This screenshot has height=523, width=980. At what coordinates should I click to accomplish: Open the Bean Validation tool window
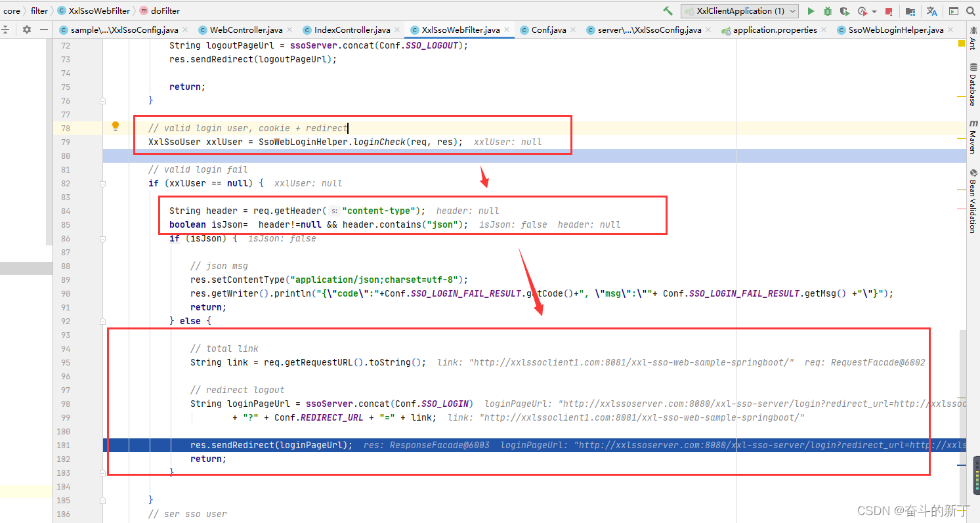[x=973, y=201]
